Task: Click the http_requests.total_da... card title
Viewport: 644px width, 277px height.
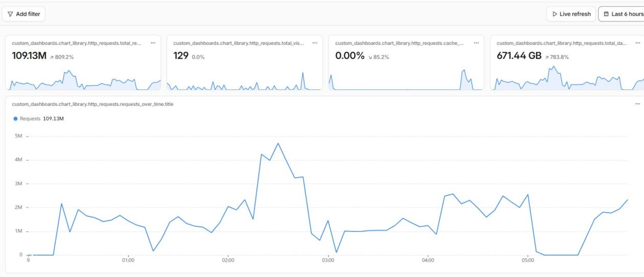Action: point(562,43)
